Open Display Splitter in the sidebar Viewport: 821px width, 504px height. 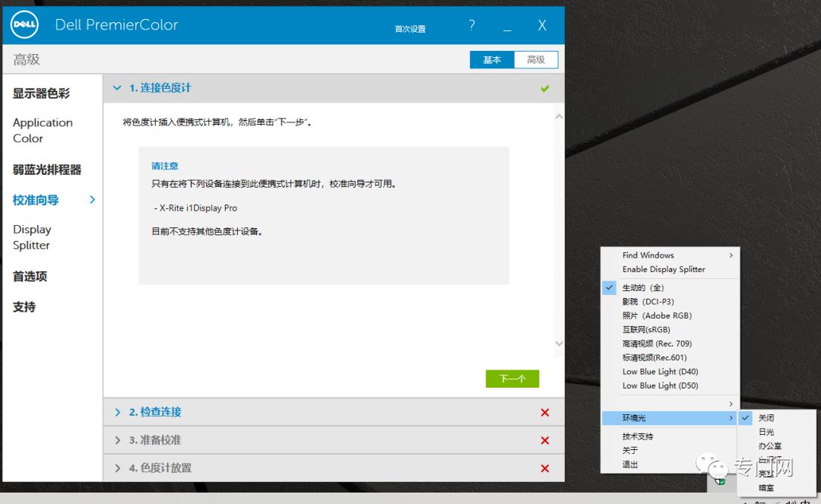(x=32, y=237)
